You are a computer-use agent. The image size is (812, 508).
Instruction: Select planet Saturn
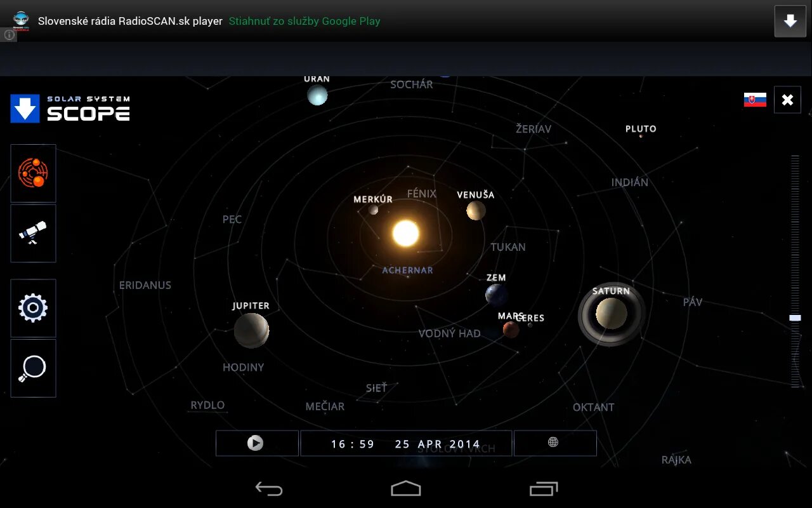[x=612, y=314]
